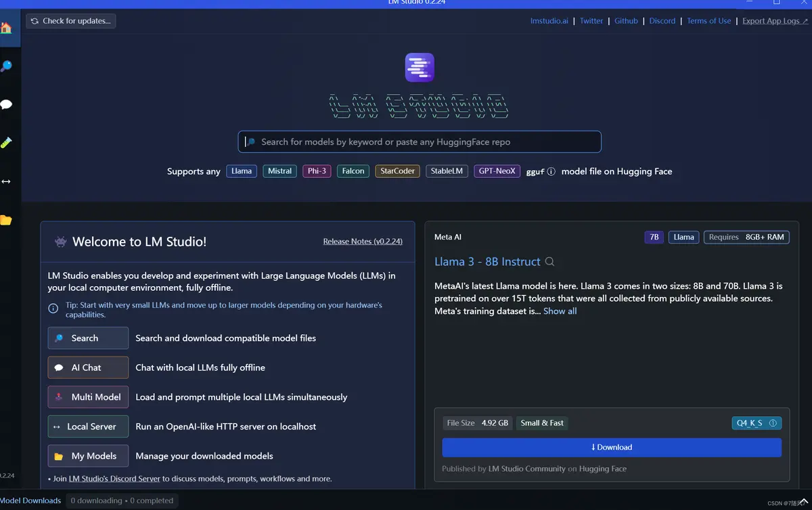Click the 7B size badge
The width and height of the screenshot is (812, 510).
tap(654, 237)
